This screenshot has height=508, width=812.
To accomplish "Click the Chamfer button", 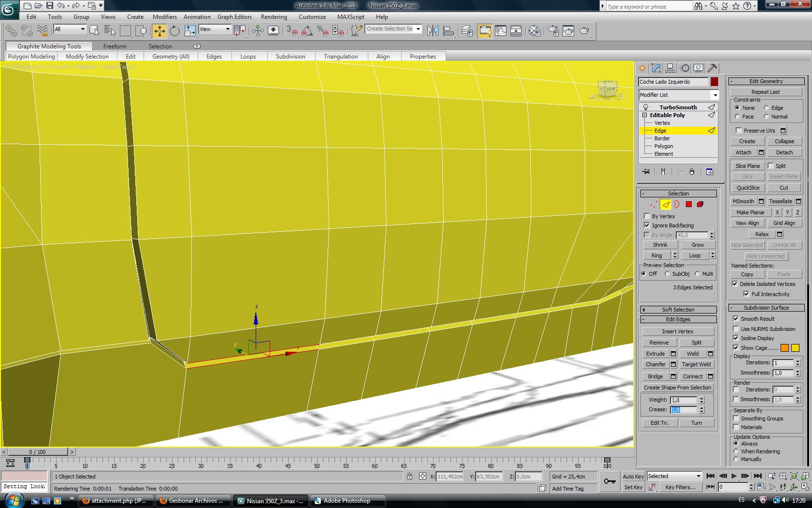I will [x=655, y=364].
